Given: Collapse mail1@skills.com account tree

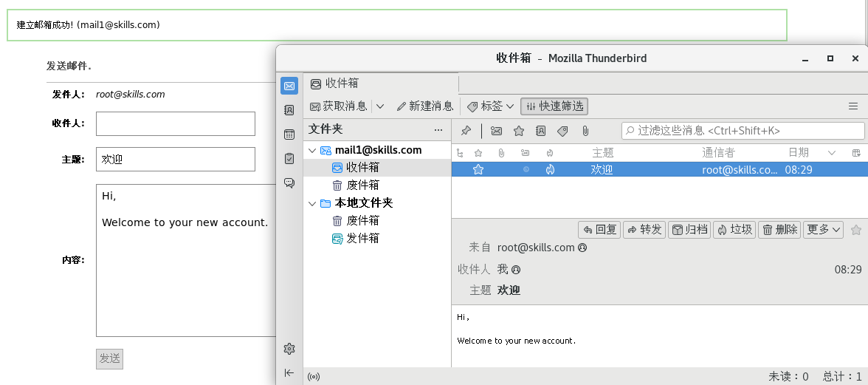Looking at the screenshot, I should 312,150.
